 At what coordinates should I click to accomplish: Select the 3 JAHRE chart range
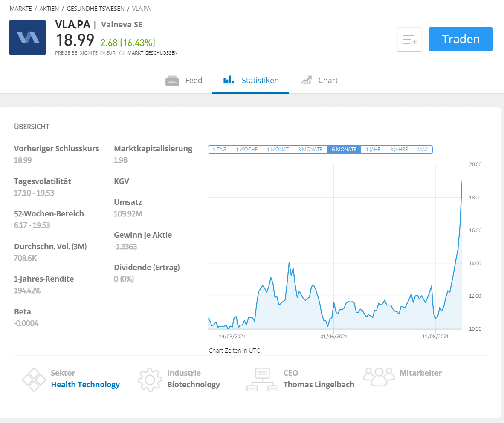pyautogui.click(x=399, y=150)
